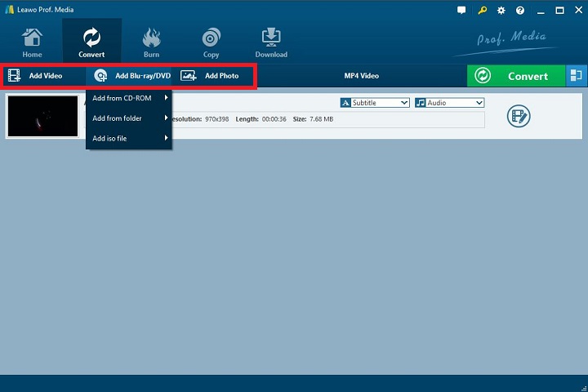Expand the Add iso file submenu arrow
Viewport: 588px width, 392px height.
pos(166,138)
